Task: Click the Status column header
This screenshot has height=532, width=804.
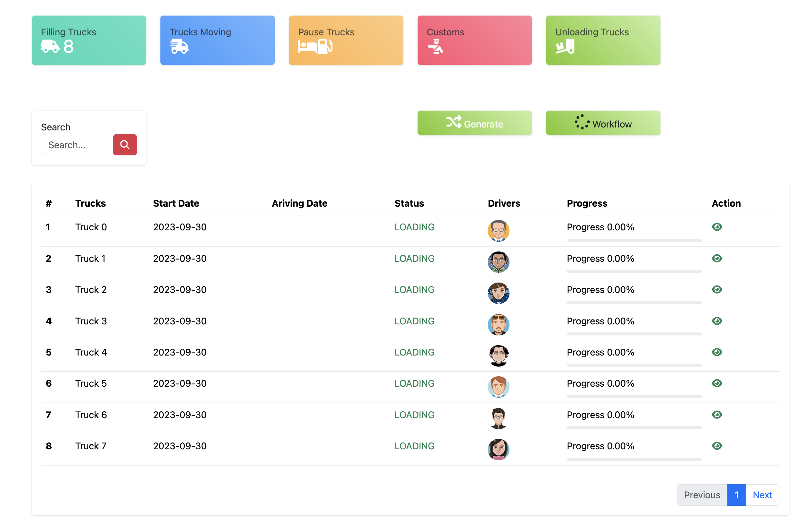Action: point(409,203)
